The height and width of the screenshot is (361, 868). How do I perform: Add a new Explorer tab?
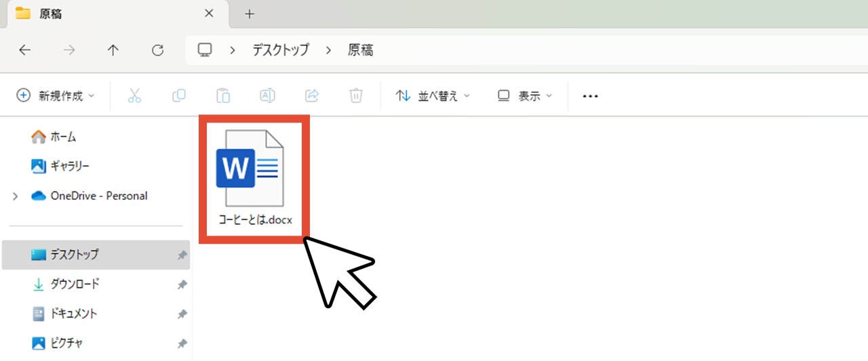pyautogui.click(x=250, y=14)
